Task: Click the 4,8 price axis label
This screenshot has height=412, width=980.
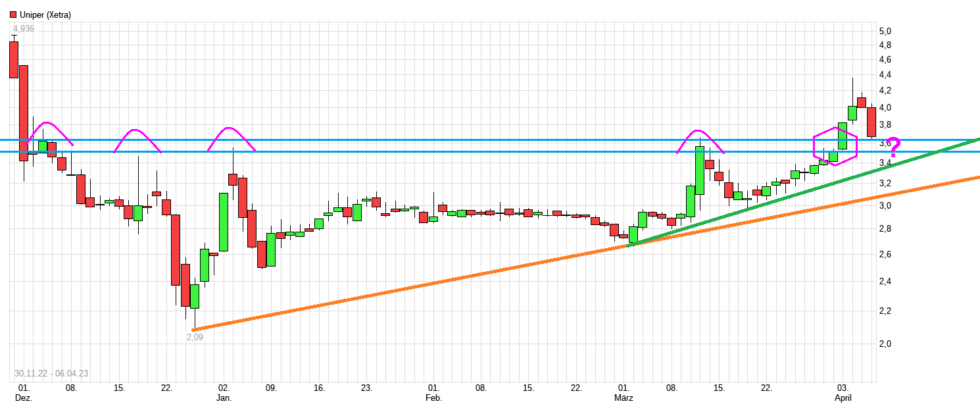Action: pyautogui.click(x=885, y=45)
